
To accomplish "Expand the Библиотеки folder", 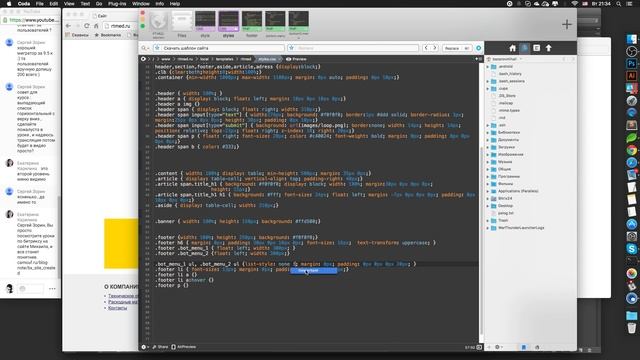I will (x=488, y=133).
